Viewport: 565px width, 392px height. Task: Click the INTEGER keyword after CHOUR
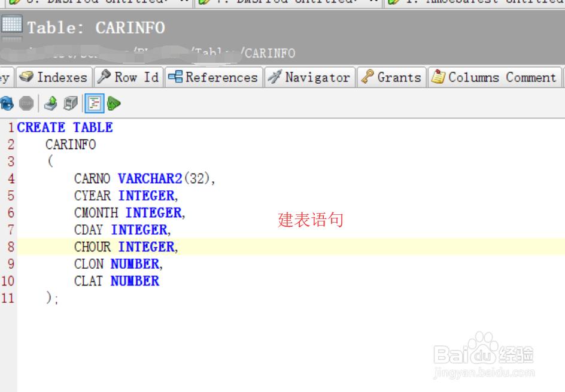146,247
